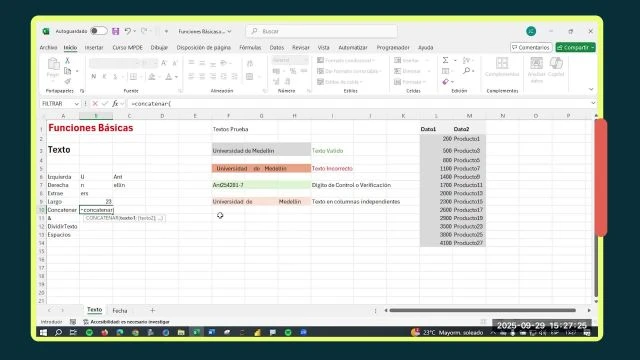Expand the formula bar chevron

pos(593,103)
